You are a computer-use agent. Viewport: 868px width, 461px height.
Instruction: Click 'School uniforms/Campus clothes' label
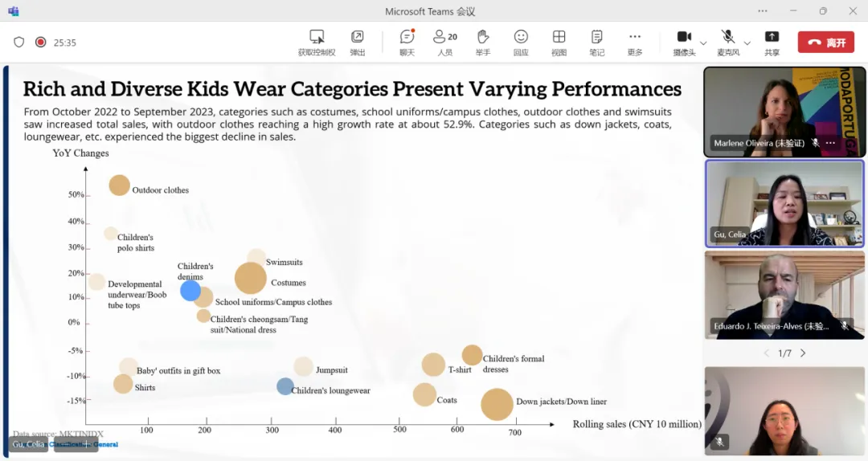coord(273,302)
